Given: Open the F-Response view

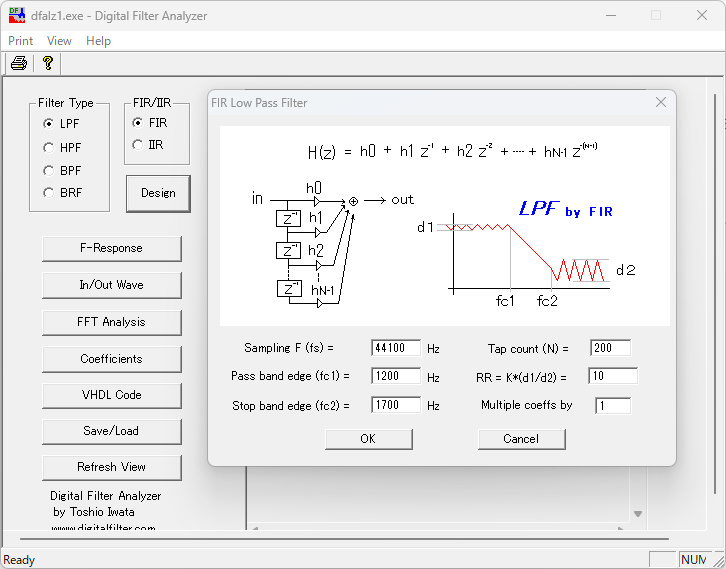Looking at the screenshot, I should point(111,248).
